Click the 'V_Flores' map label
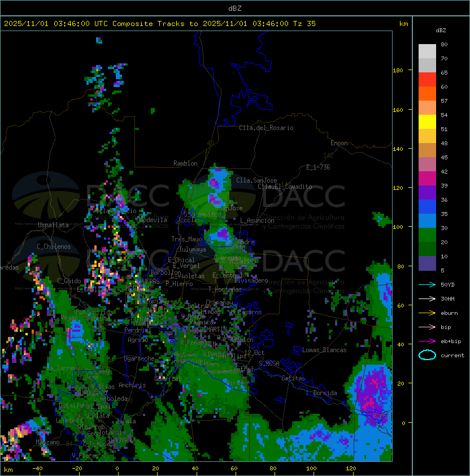The image size is (470, 476). [85, 456]
